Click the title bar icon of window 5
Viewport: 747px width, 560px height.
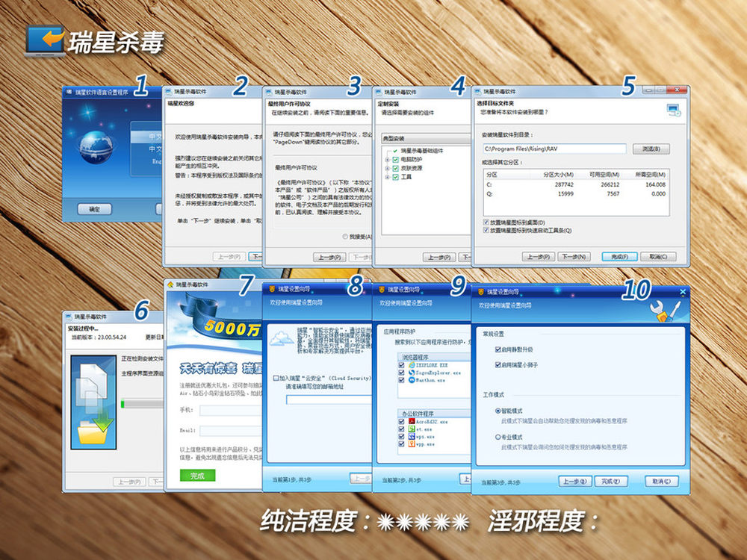pos(478,91)
